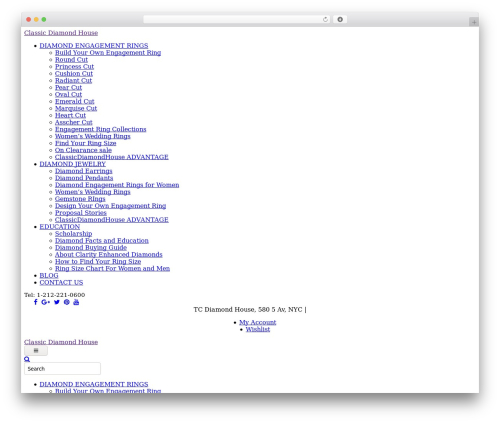The width and height of the screenshot is (500, 423).
Task: Click into the Search text field
Action: tap(62, 369)
